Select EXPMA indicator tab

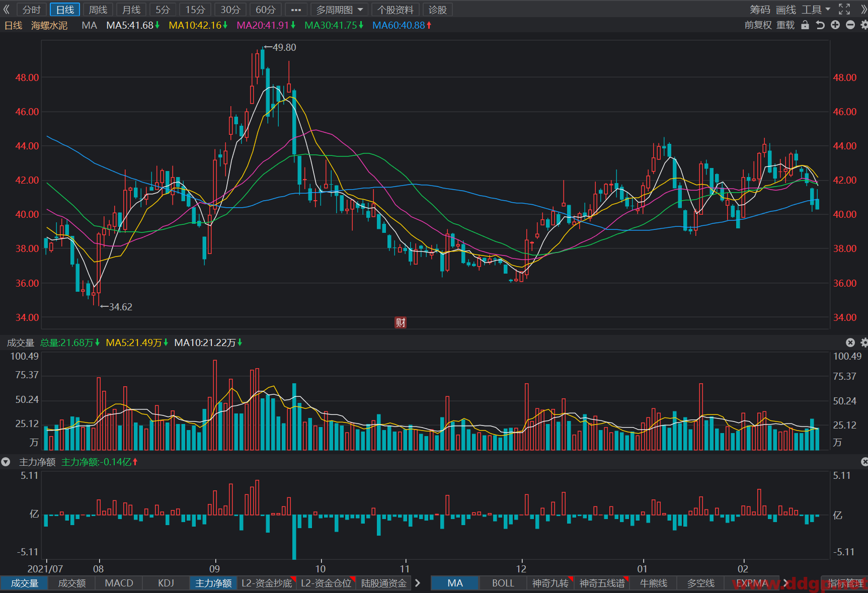(752, 583)
